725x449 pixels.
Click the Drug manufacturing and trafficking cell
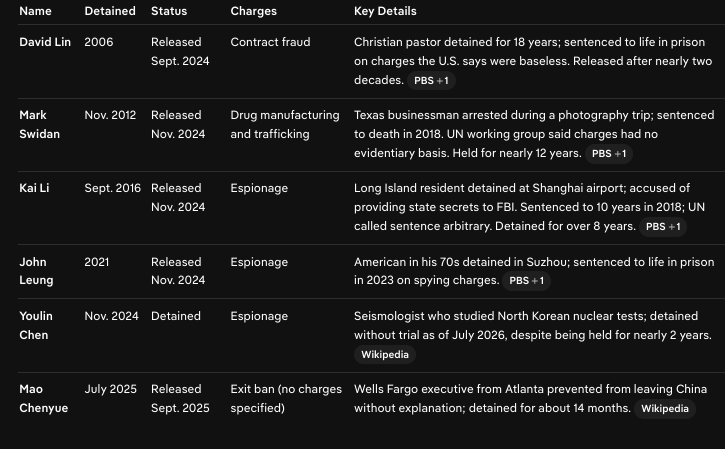coord(285,124)
